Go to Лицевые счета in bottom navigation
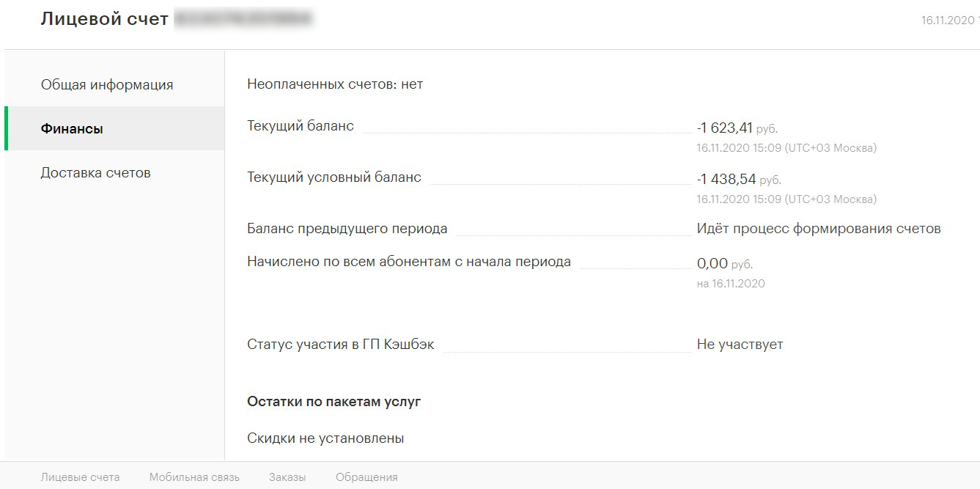The width and height of the screenshot is (980, 489). click(81, 477)
